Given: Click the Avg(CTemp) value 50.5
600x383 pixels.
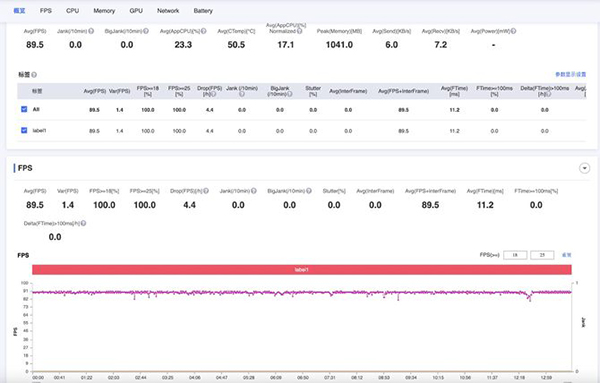Looking at the screenshot, I should (x=236, y=45).
